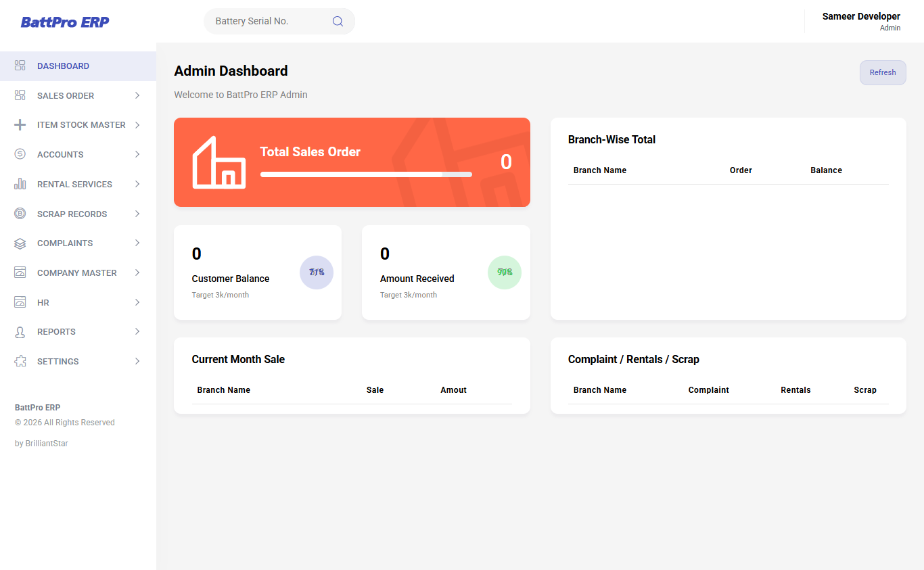Click the Scrap Records coin icon
924x570 pixels.
pyautogui.click(x=20, y=214)
